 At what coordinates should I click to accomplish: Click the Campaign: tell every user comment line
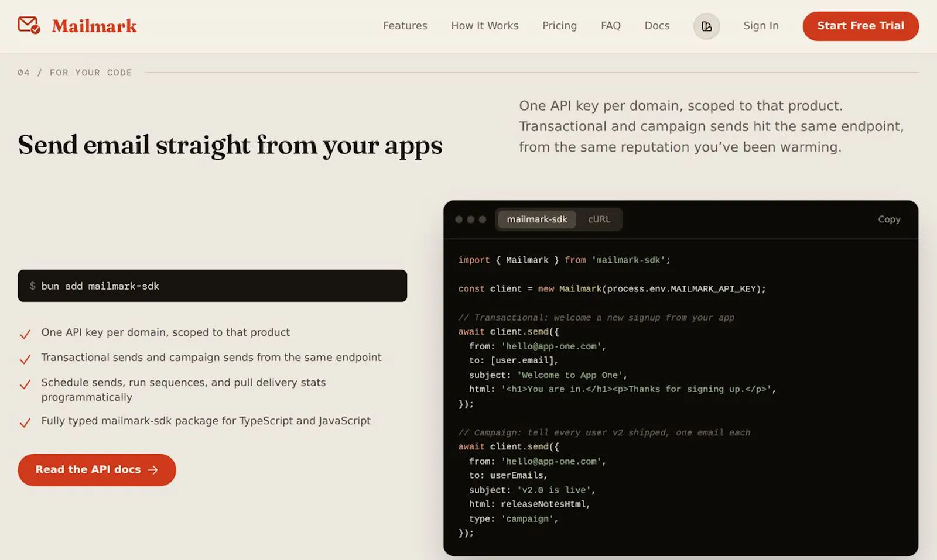604,432
